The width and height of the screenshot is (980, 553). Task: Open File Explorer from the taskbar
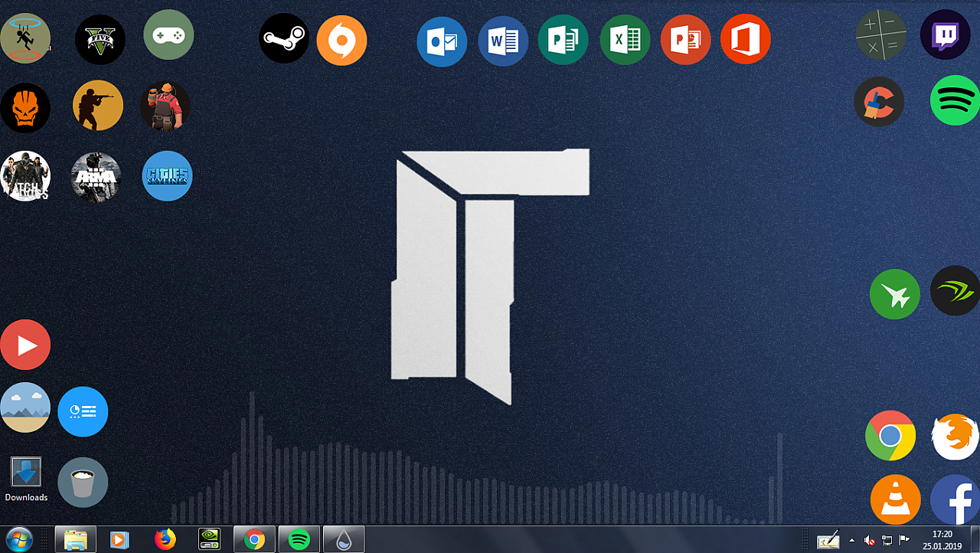click(x=76, y=539)
